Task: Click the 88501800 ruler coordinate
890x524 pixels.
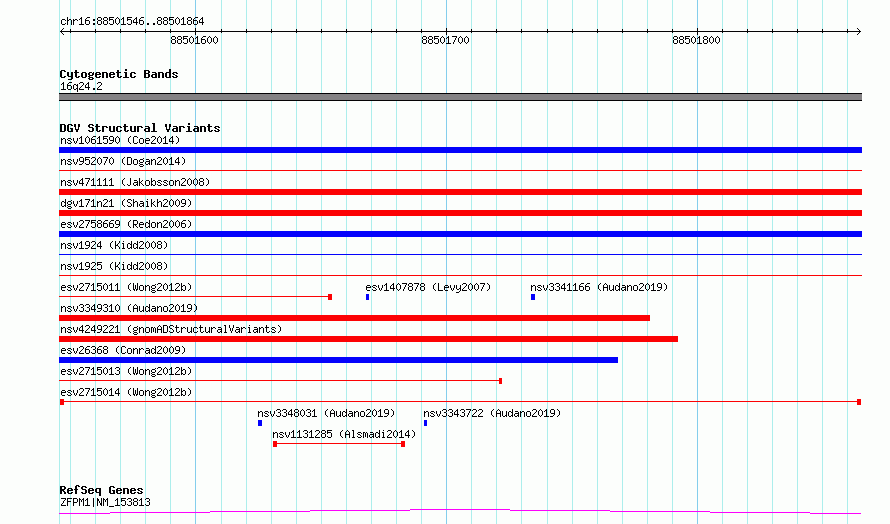Action: click(x=696, y=40)
